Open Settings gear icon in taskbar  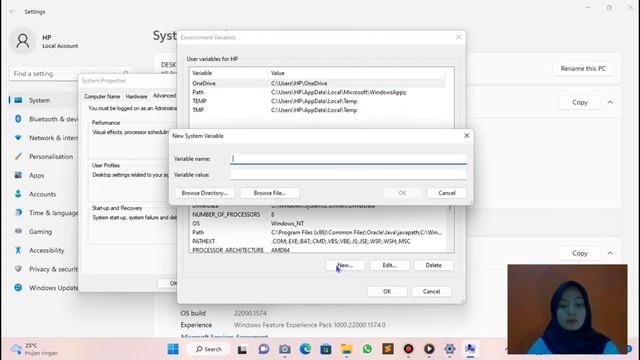pos(449,349)
